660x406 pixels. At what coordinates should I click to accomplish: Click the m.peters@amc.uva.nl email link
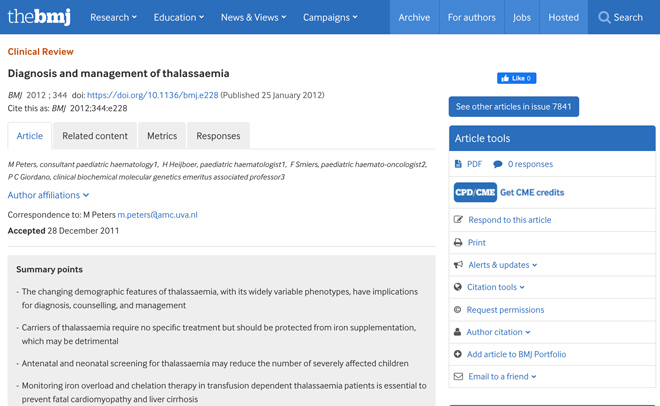click(x=157, y=215)
